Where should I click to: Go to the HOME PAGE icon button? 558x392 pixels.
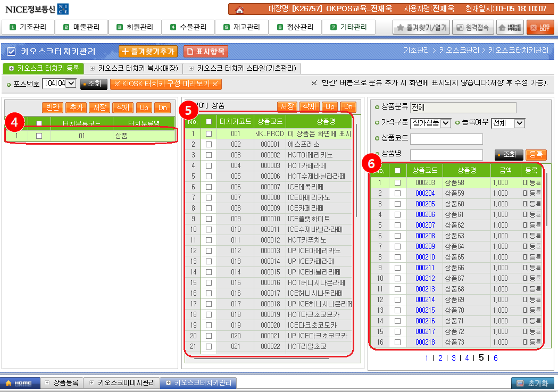tap(509, 27)
